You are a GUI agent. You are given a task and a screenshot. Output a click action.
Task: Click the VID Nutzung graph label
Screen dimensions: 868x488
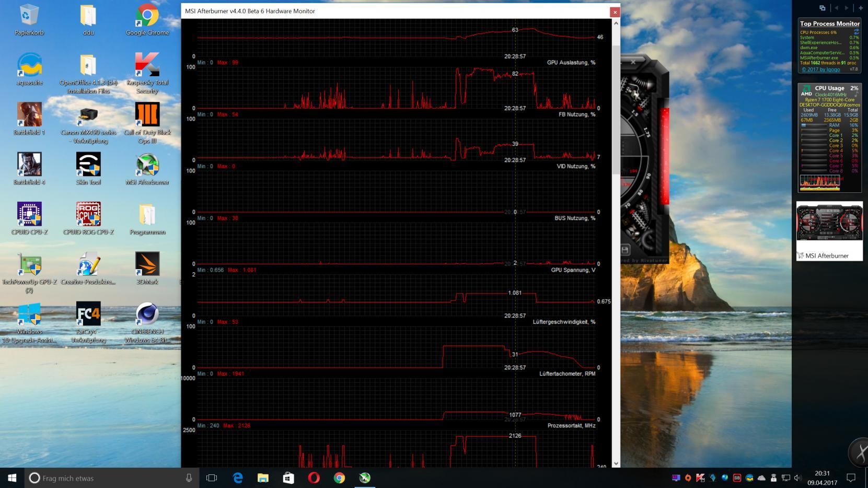point(576,166)
